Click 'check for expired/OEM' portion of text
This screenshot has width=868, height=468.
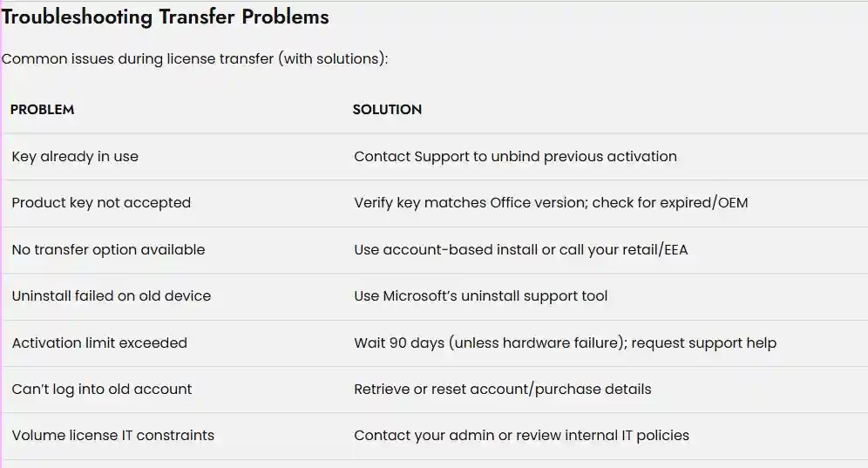[670, 203]
